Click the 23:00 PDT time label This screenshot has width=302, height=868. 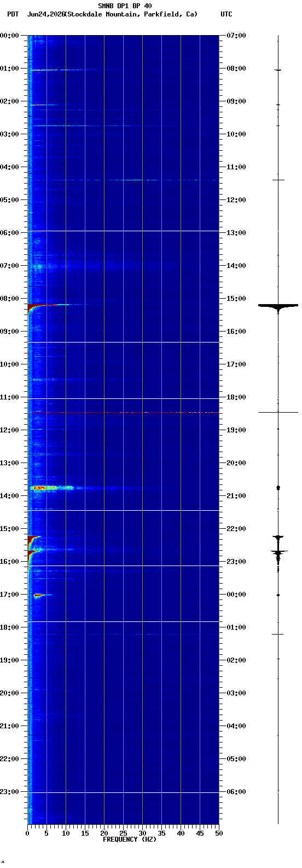pyautogui.click(x=10, y=792)
